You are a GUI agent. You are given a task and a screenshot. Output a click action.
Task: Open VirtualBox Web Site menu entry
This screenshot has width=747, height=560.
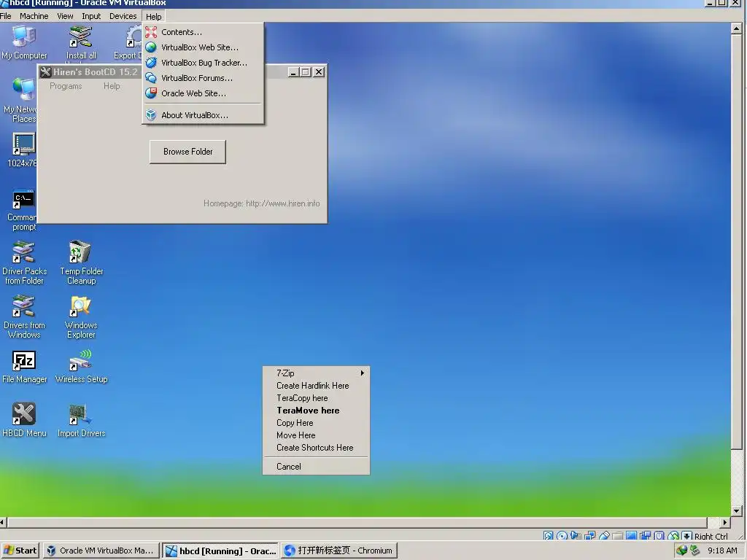[x=203, y=47]
